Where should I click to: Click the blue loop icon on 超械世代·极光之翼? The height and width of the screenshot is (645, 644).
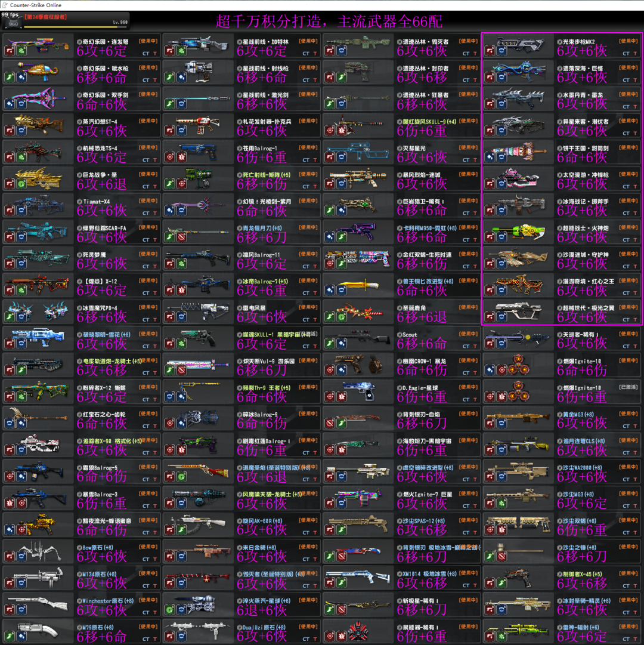tap(502, 317)
